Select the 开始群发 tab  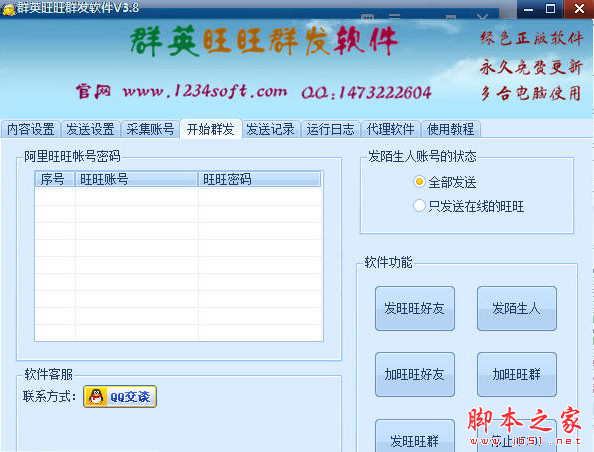pyautogui.click(x=211, y=129)
